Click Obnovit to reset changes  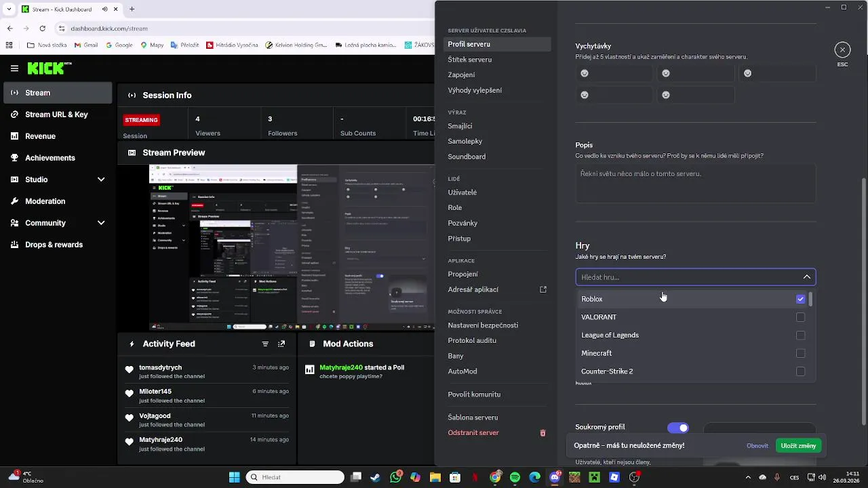coord(757,446)
